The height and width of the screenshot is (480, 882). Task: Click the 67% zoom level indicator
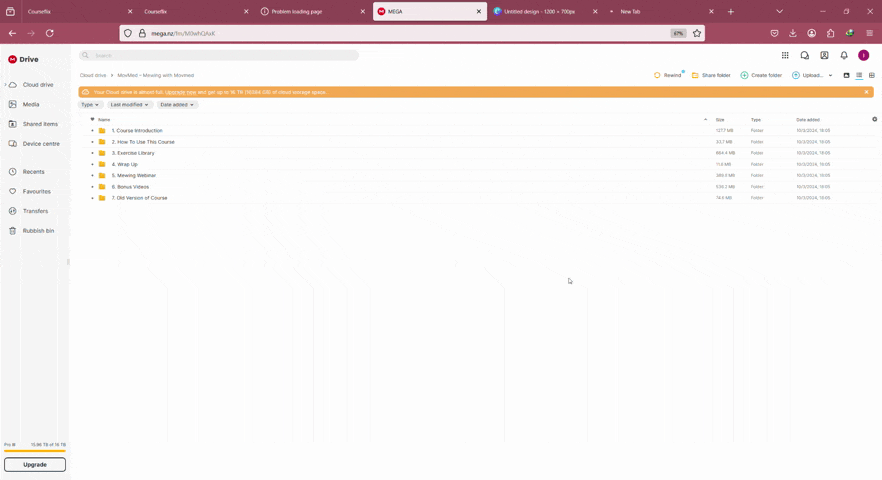678,33
